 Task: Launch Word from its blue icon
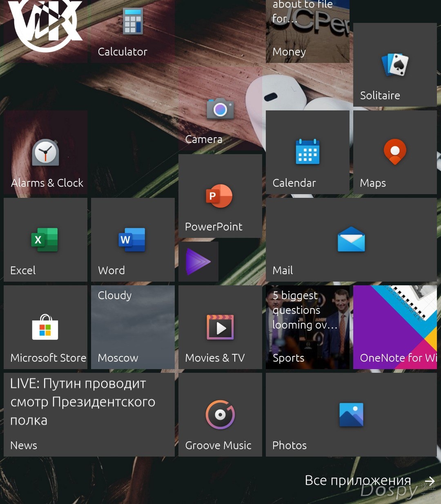[x=133, y=240]
